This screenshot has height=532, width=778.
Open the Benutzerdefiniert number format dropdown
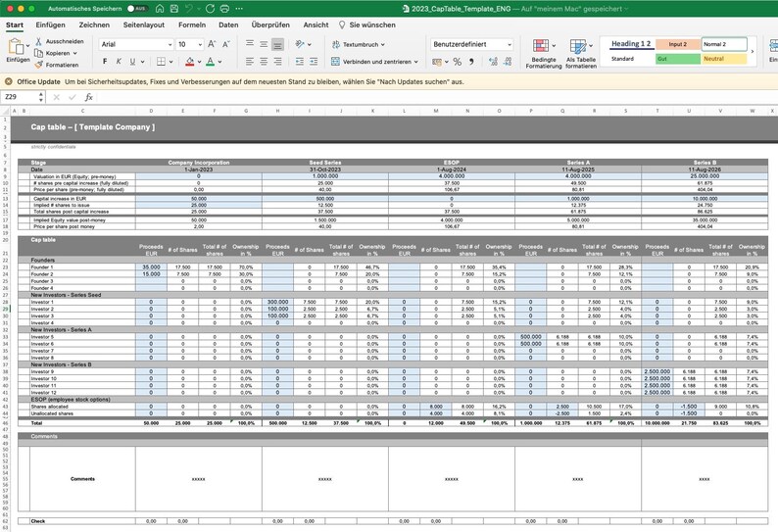(471, 44)
